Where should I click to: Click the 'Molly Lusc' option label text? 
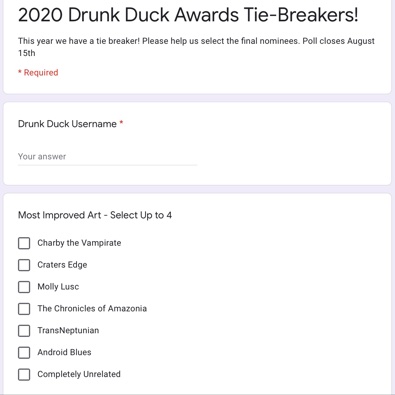pos(58,287)
